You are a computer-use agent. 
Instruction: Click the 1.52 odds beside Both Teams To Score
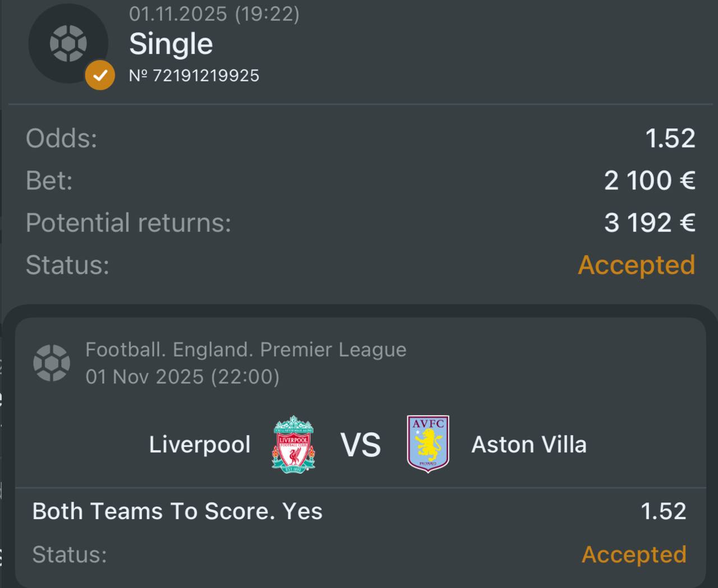pyautogui.click(x=664, y=511)
